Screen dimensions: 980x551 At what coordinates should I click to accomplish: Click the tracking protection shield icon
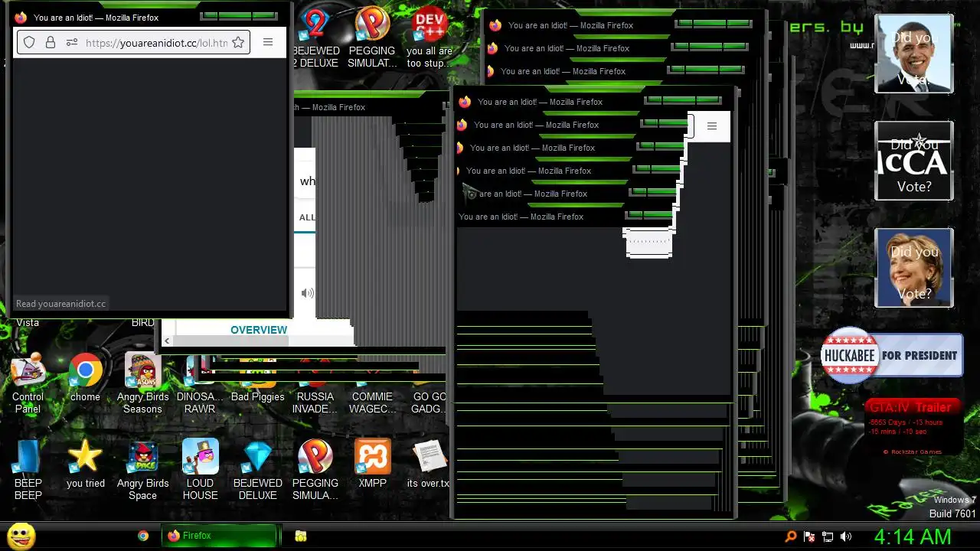tap(29, 43)
